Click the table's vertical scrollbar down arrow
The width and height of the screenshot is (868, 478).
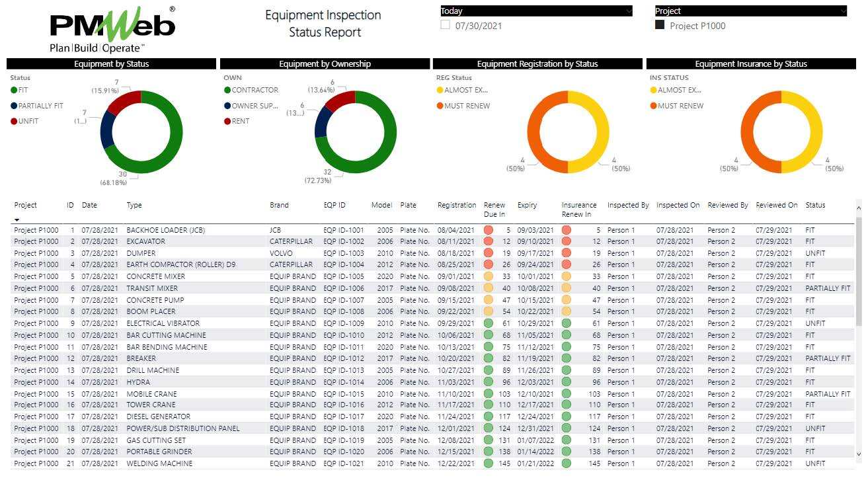859,454
